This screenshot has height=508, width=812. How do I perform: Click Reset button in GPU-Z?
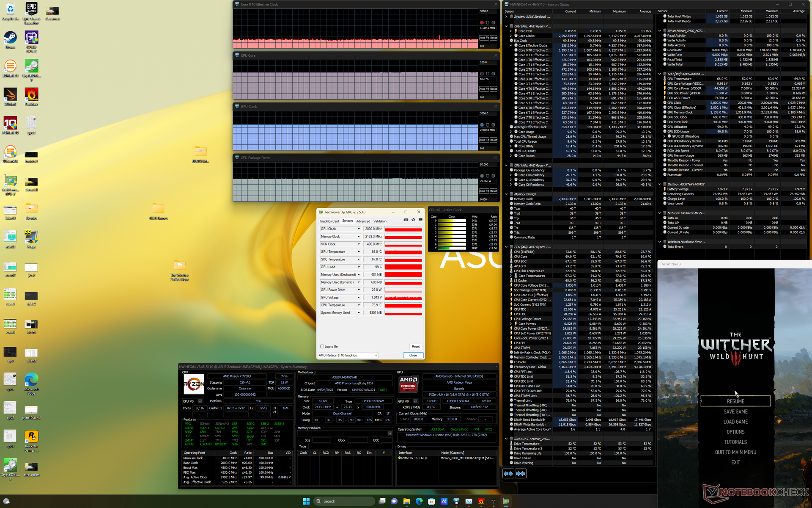(x=416, y=346)
